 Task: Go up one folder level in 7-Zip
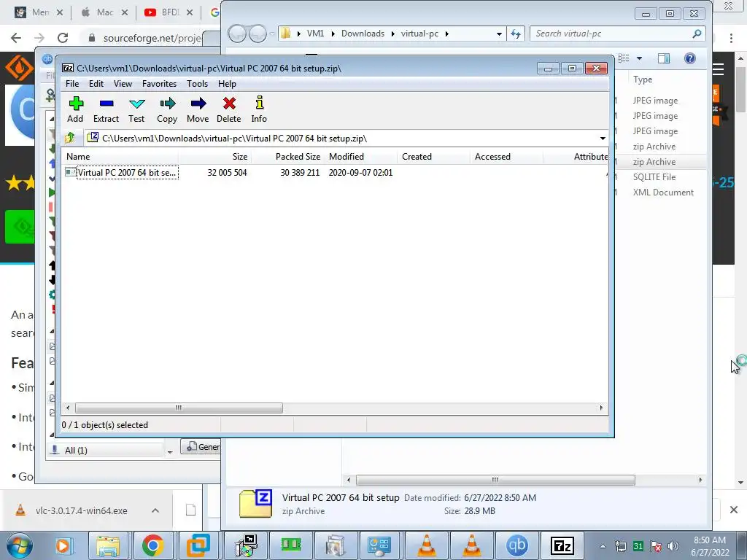click(x=70, y=138)
